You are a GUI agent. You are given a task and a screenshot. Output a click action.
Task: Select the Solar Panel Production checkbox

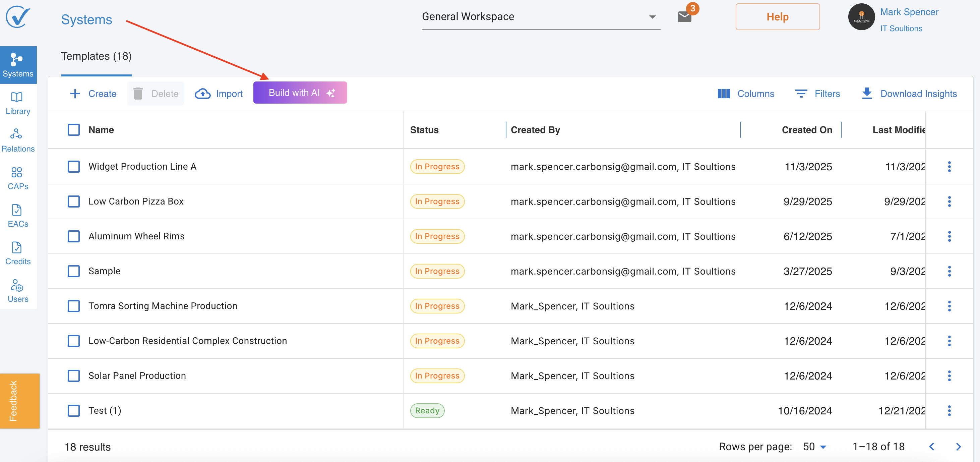pyautogui.click(x=73, y=376)
